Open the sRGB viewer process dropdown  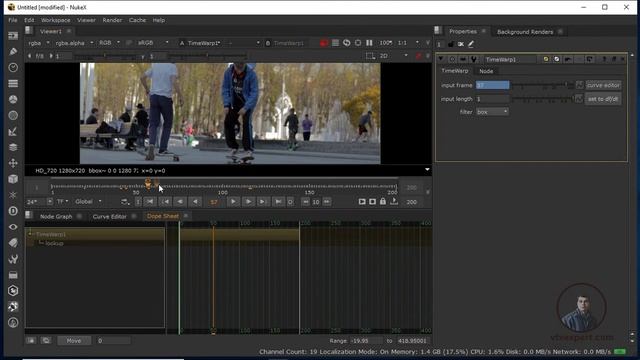(153, 43)
